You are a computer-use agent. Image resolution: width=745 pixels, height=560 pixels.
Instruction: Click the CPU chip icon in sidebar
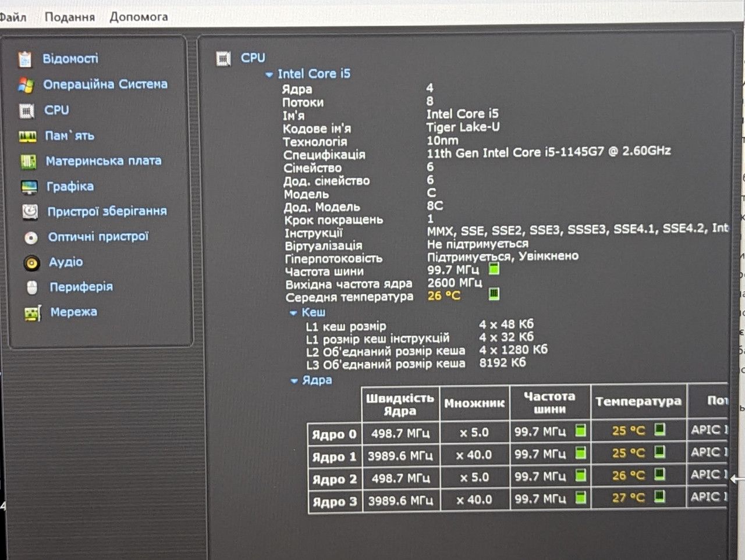(x=27, y=110)
